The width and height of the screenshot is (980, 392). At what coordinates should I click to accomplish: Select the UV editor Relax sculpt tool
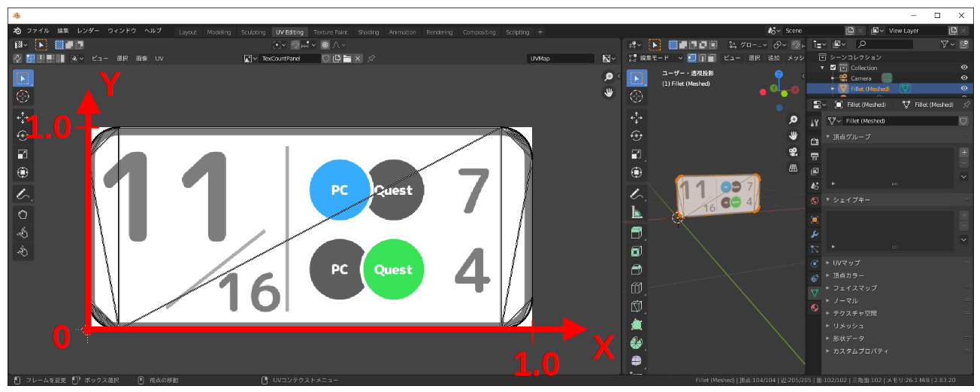[x=23, y=233]
